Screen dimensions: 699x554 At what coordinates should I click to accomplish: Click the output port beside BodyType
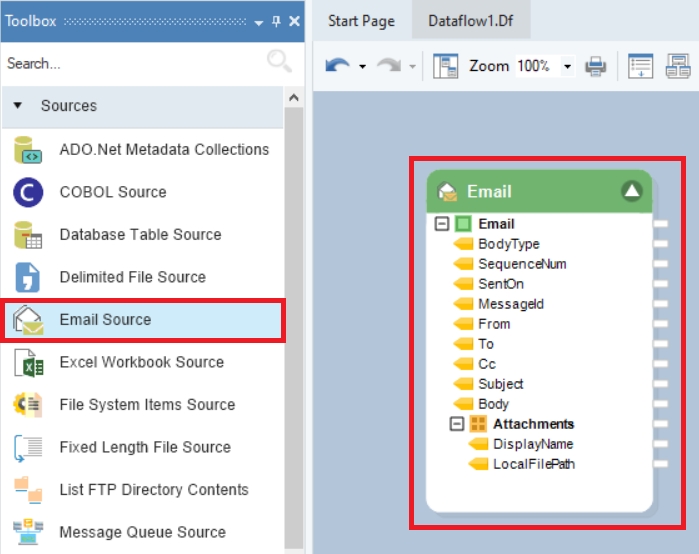[661, 244]
